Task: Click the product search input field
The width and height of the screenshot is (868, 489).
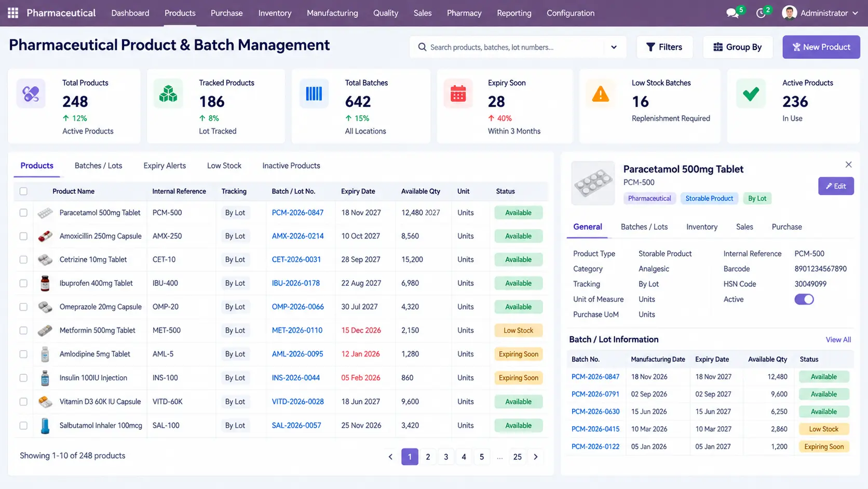Action: (x=517, y=47)
